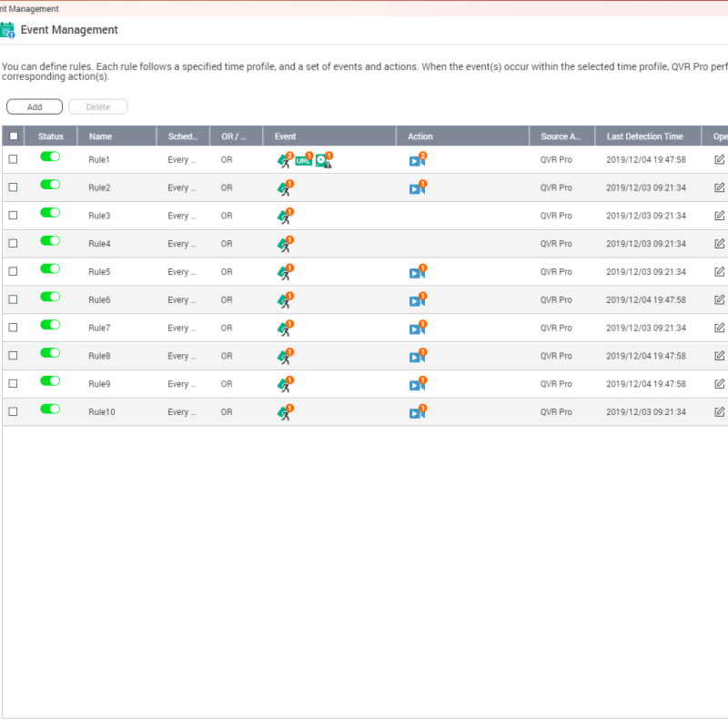Viewport: 728px width, 728px height.
Task: Click the URL event icon in Rule1's Event column
Action: coord(304,160)
